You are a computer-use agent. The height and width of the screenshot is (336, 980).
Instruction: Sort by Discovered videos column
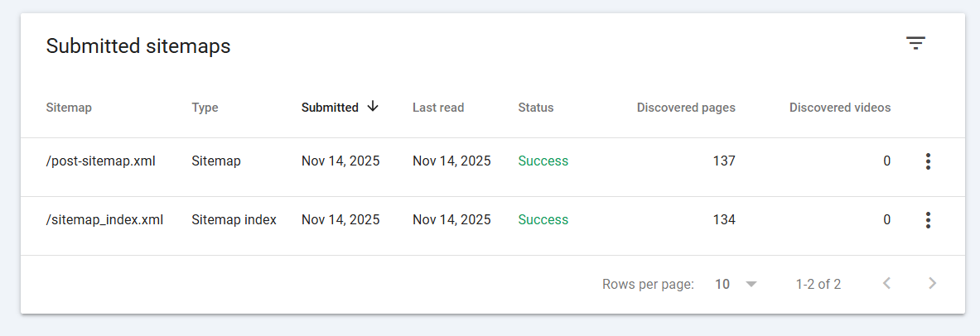pyautogui.click(x=840, y=108)
